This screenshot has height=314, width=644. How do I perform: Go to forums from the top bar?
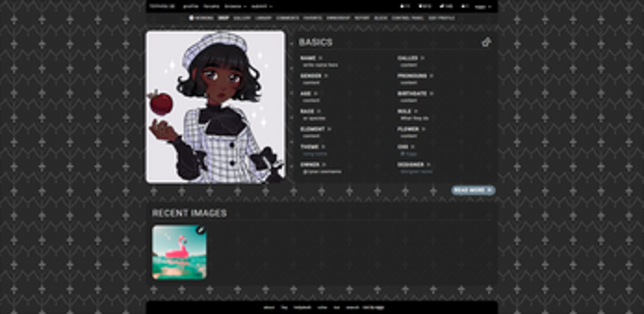pos(212,6)
